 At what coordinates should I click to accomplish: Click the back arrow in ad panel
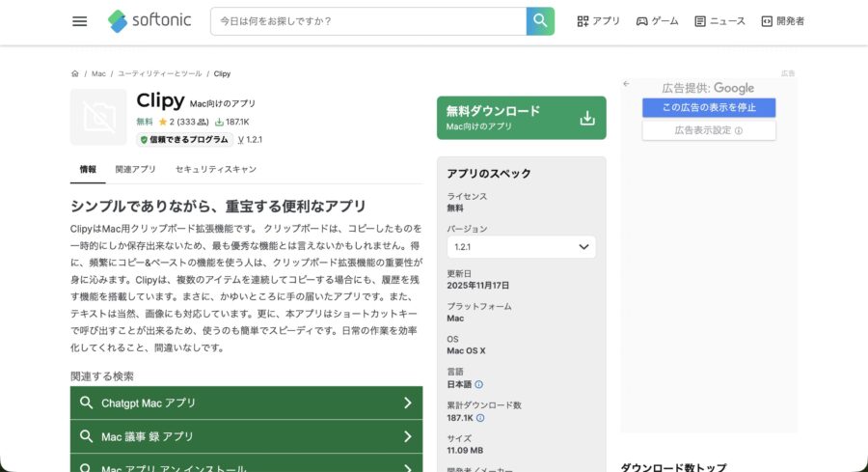click(x=626, y=84)
